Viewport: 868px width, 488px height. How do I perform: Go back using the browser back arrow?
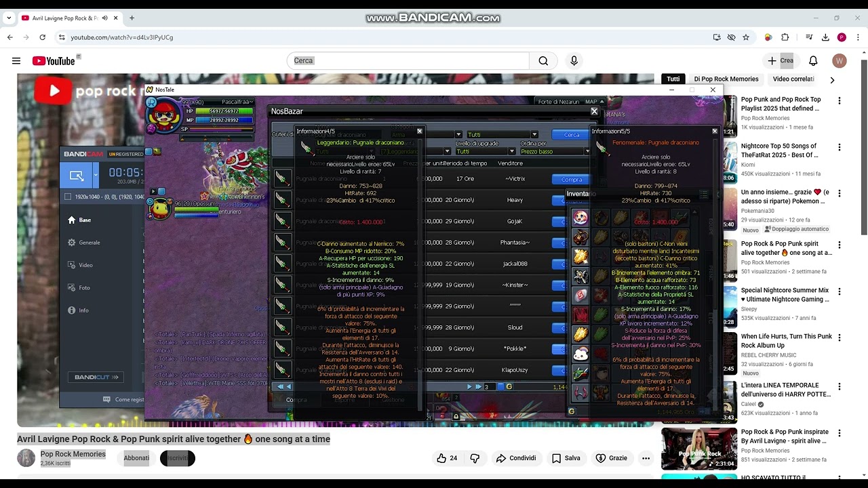[10, 37]
